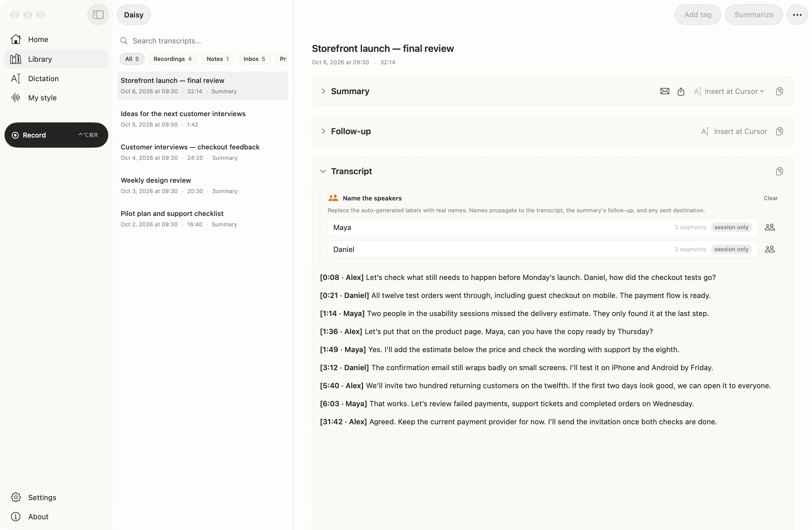Viewport: 812px width, 530px height.
Task: Click the Summarize button
Action: coord(754,15)
